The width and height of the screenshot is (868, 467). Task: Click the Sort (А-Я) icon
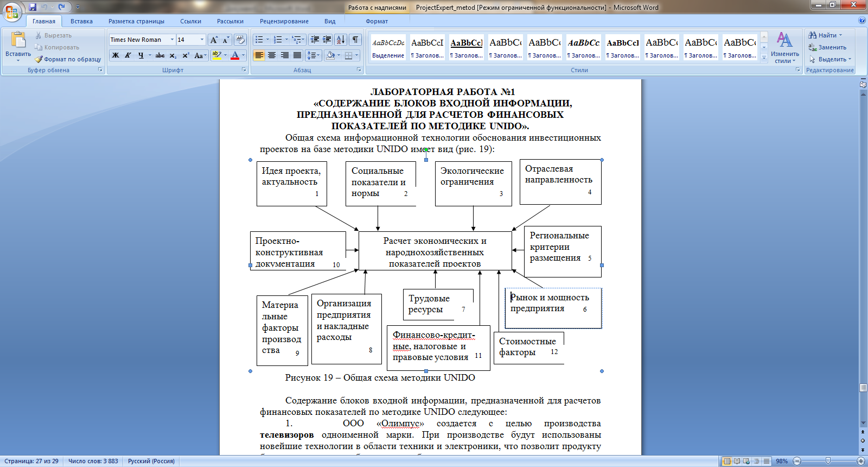click(x=341, y=40)
